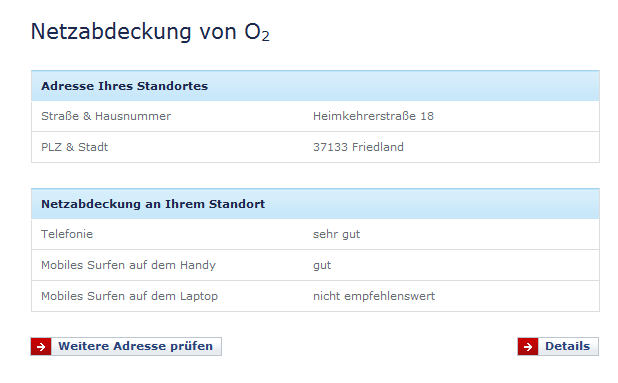The width and height of the screenshot is (618, 383).
Task: Select the Straße & Hausnummer label
Action: click(x=106, y=116)
